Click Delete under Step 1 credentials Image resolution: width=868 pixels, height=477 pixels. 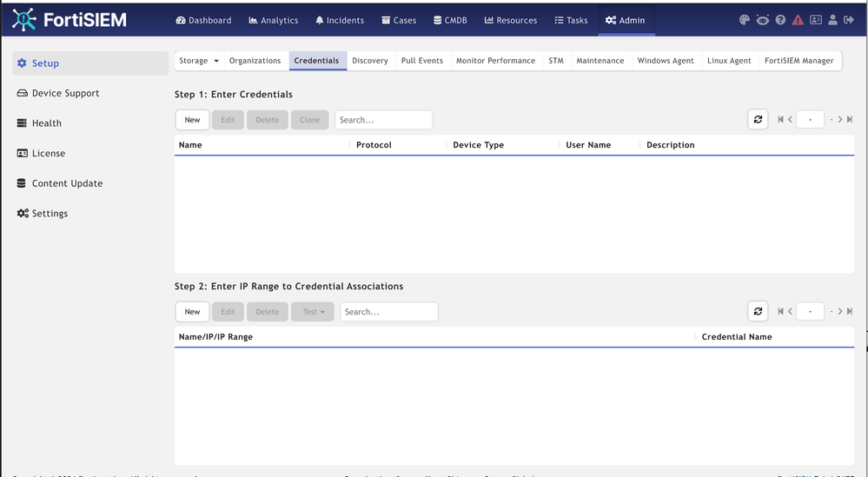click(268, 120)
